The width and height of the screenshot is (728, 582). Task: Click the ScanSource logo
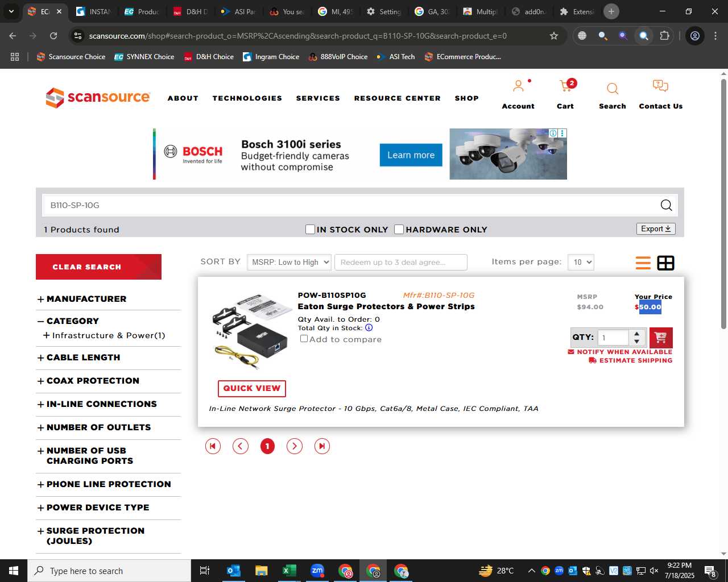click(98, 97)
